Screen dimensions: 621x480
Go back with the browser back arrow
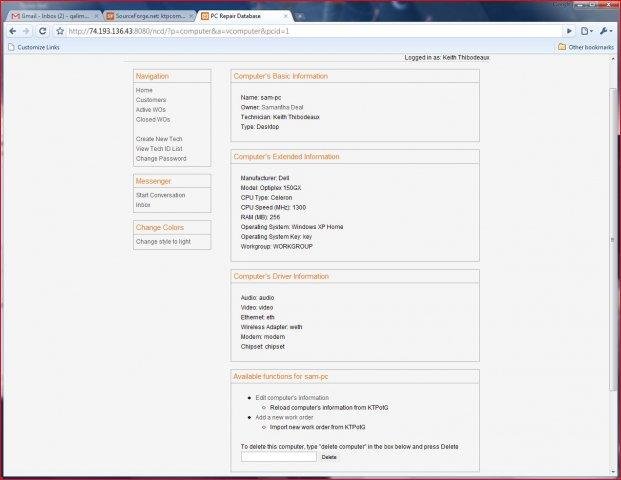click(13, 31)
